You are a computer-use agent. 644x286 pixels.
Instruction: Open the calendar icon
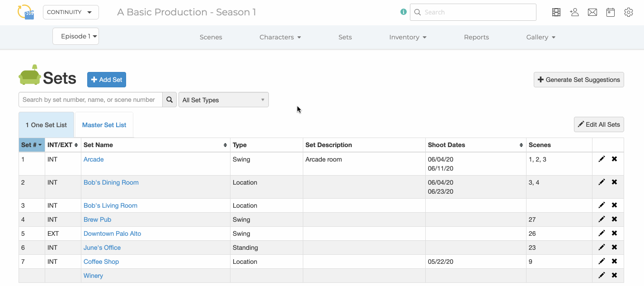[x=611, y=12]
